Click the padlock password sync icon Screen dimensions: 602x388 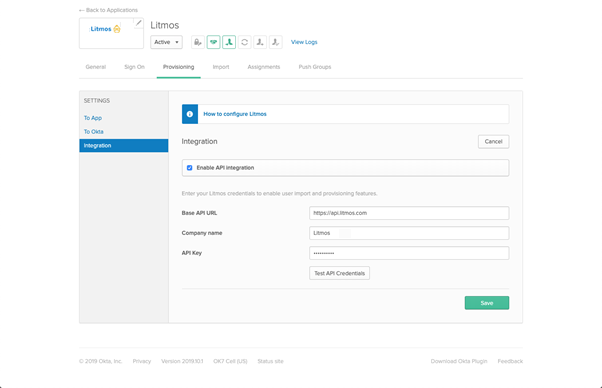coord(198,42)
